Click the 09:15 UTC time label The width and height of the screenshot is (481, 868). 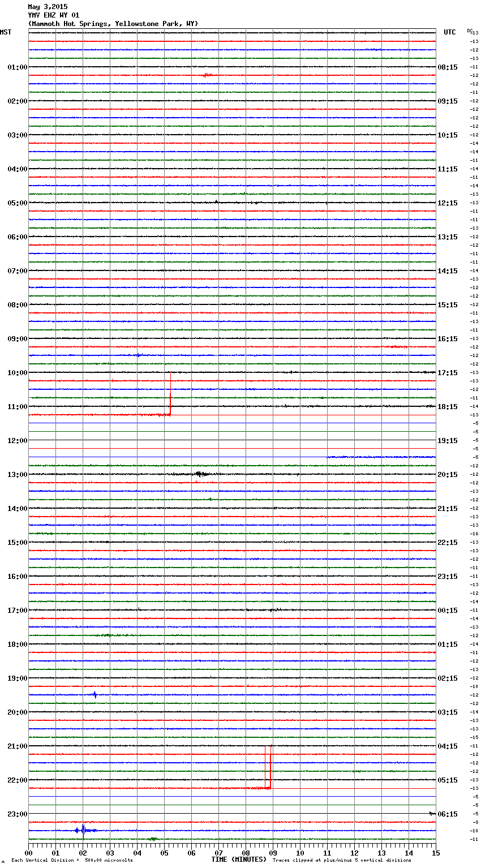coord(448,101)
